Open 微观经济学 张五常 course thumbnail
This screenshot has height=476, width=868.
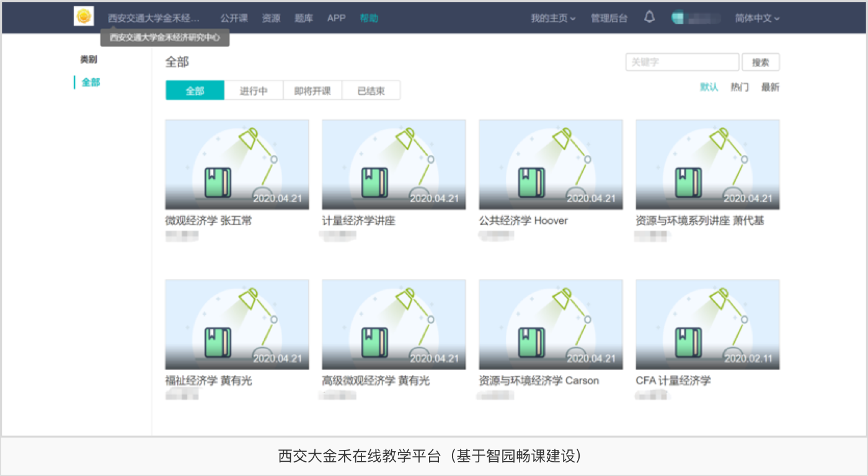pos(237,164)
